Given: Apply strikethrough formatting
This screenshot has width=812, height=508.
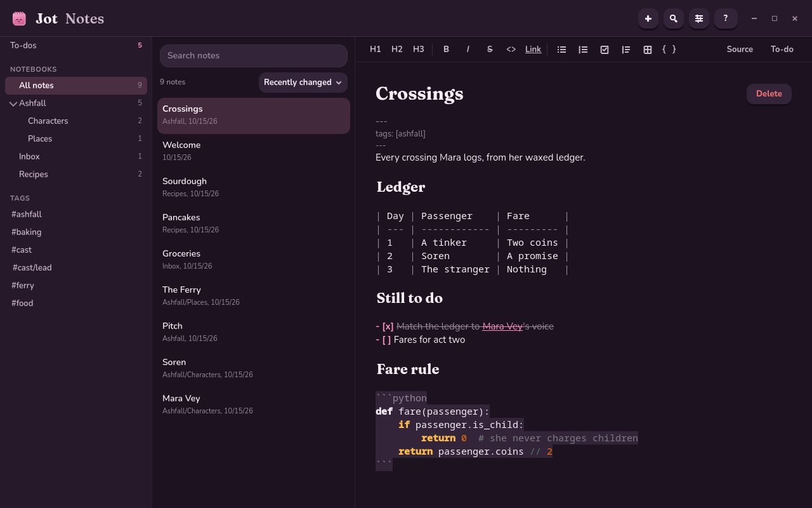Looking at the screenshot, I should click(490, 50).
